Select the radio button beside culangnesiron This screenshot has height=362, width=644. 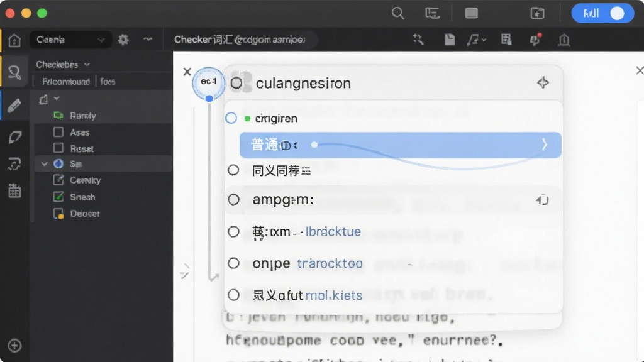(236, 83)
